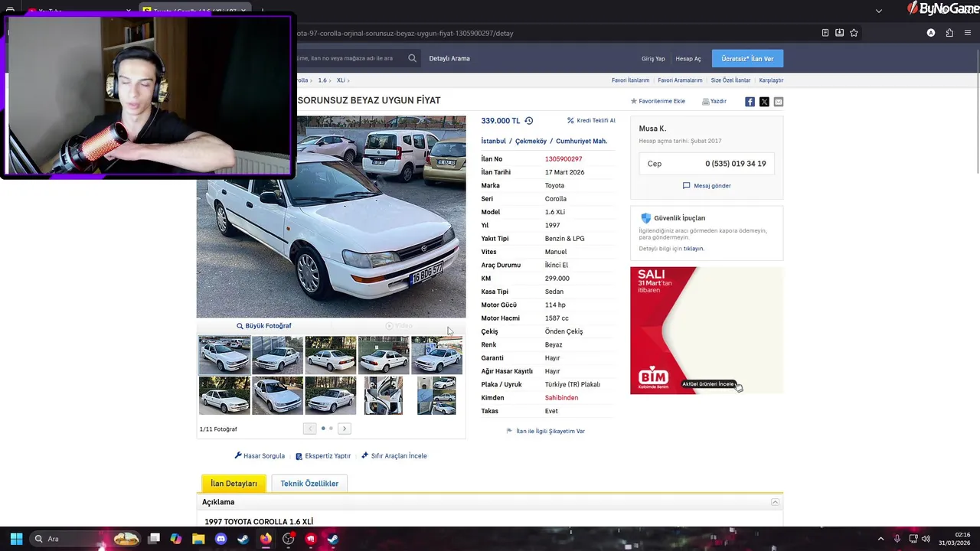Image resolution: width=980 pixels, height=551 pixels.
Task: Click Kredi Teklifi Al loan offer link
Action: pyautogui.click(x=591, y=121)
